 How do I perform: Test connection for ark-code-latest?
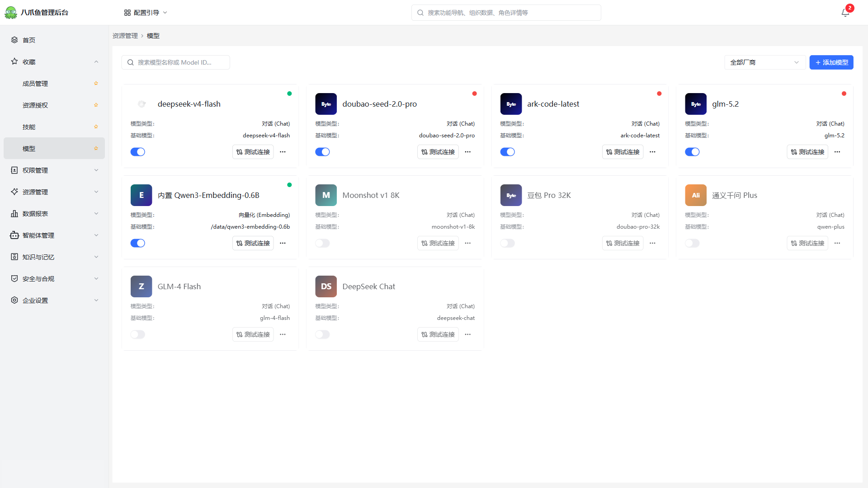623,152
